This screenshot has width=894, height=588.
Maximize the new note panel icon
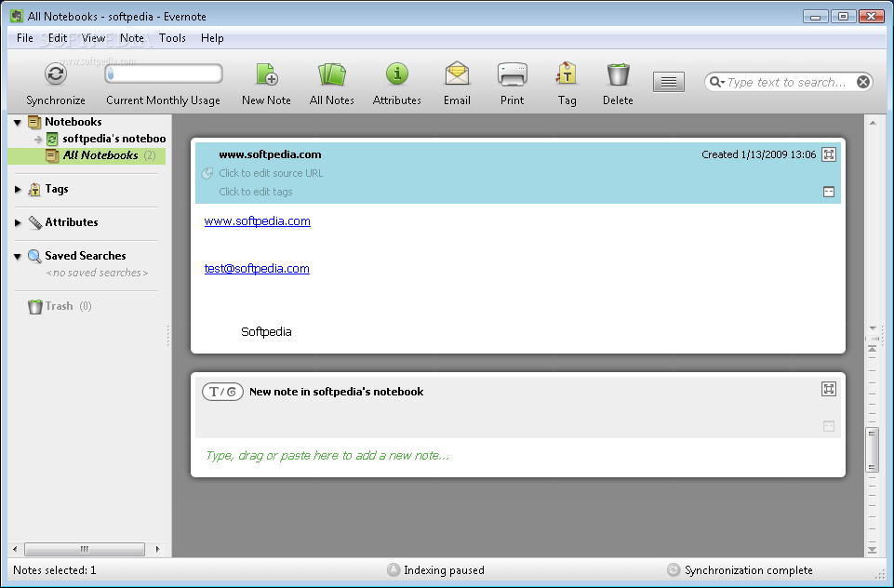pos(829,389)
